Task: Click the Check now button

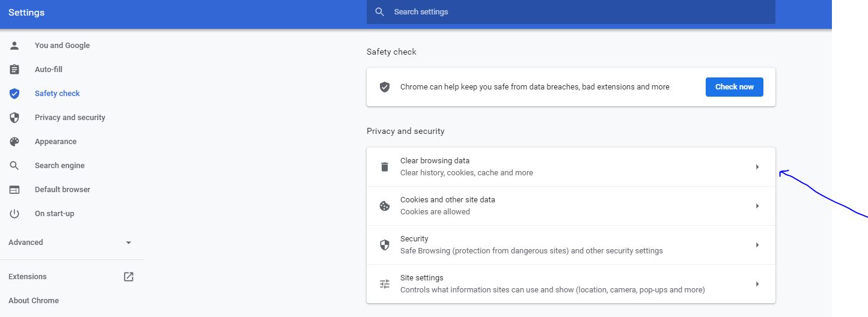Action: [735, 87]
